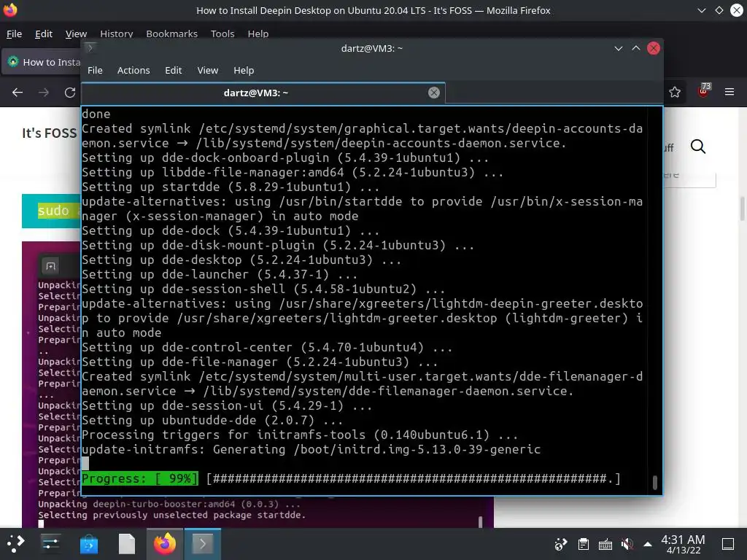This screenshot has width=747, height=560.
Task: Bookmark this page with the star
Action: pyautogui.click(x=675, y=92)
